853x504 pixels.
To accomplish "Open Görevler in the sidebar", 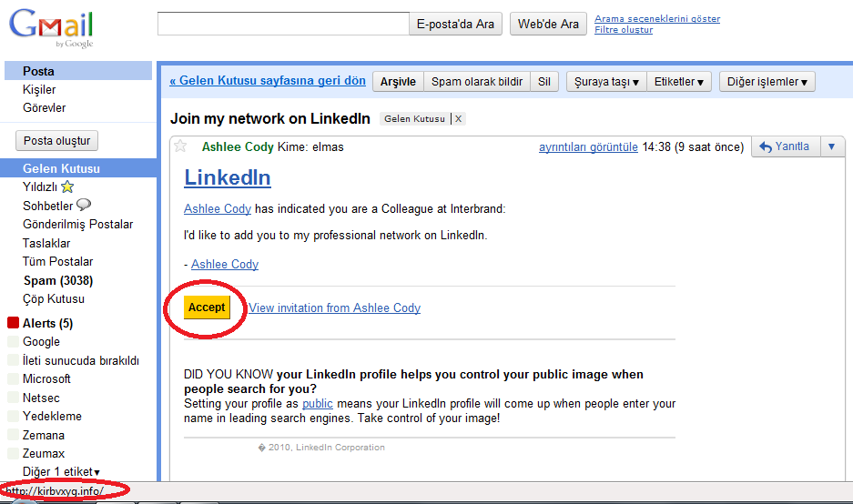I will [44, 107].
